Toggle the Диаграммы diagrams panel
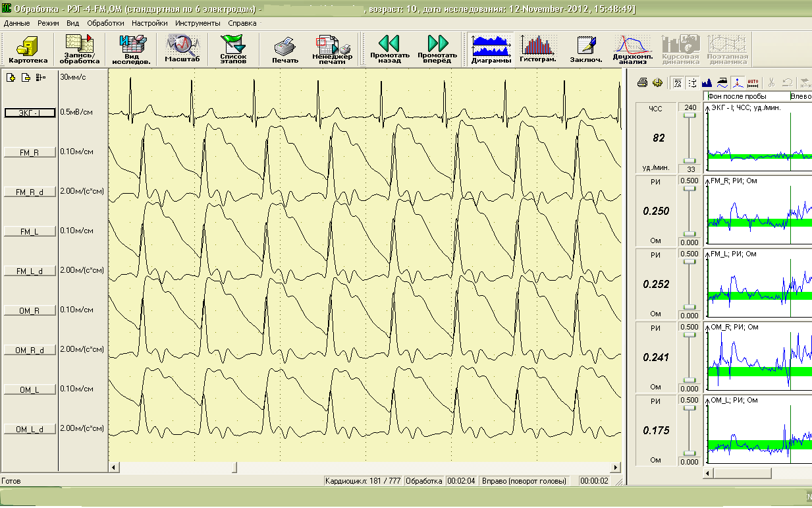 pos(491,49)
